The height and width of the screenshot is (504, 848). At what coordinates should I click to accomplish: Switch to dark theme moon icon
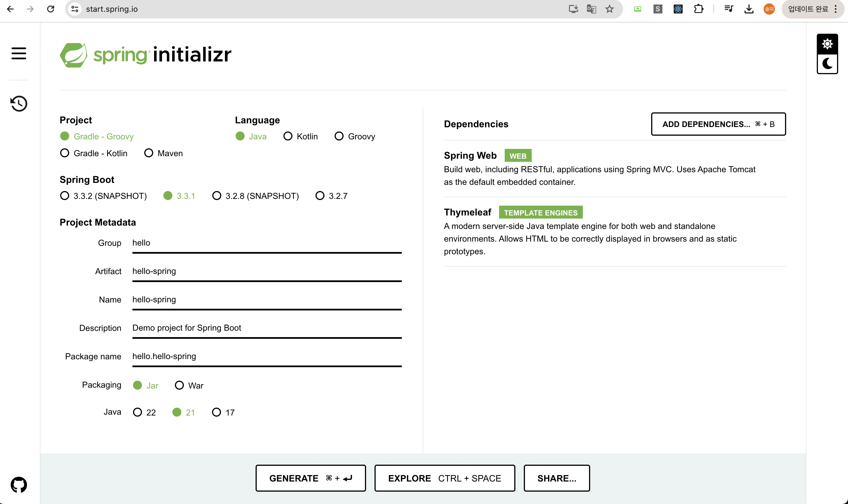[827, 63]
